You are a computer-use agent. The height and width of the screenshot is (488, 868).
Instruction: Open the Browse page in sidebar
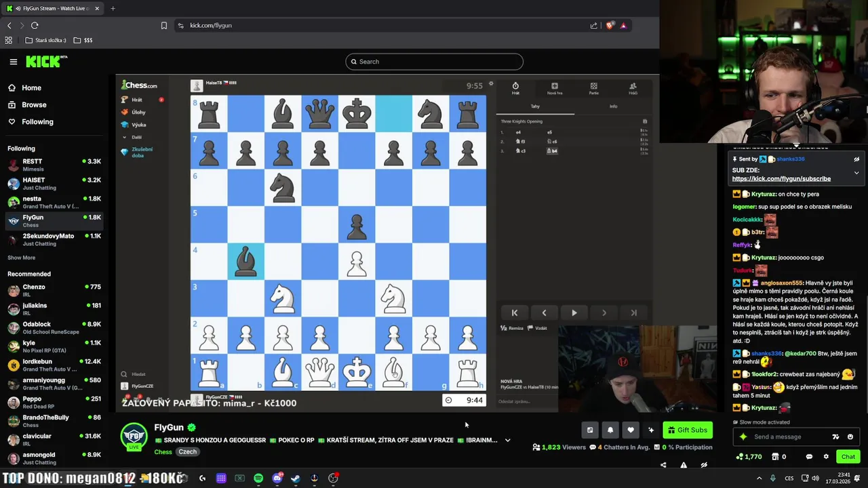tap(33, 105)
